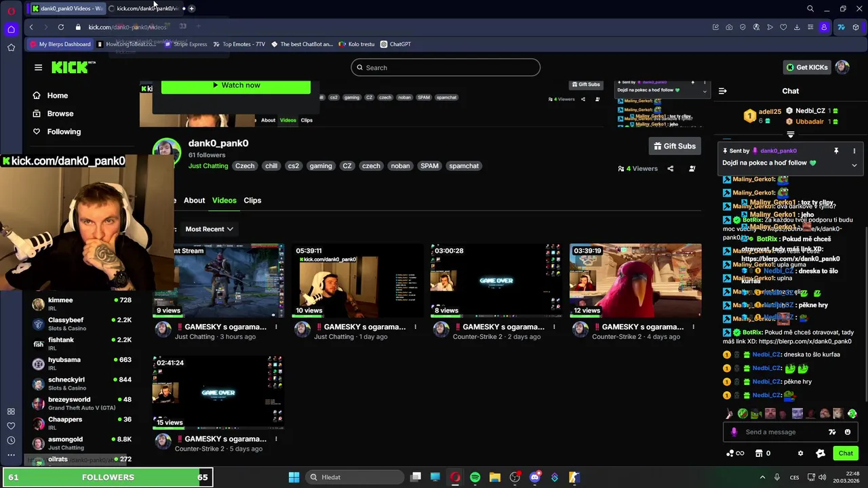Image resolution: width=868 pixels, height=488 pixels.
Task: Open options for the 15 views video
Action: pyautogui.click(x=276, y=439)
